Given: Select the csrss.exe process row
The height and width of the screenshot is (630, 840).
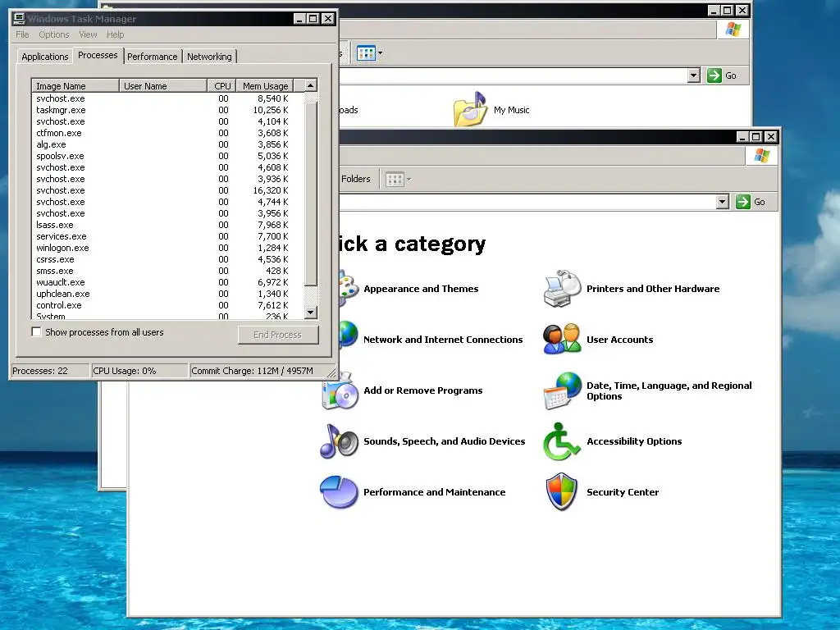Looking at the screenshot, I should [x=167, y=259].
